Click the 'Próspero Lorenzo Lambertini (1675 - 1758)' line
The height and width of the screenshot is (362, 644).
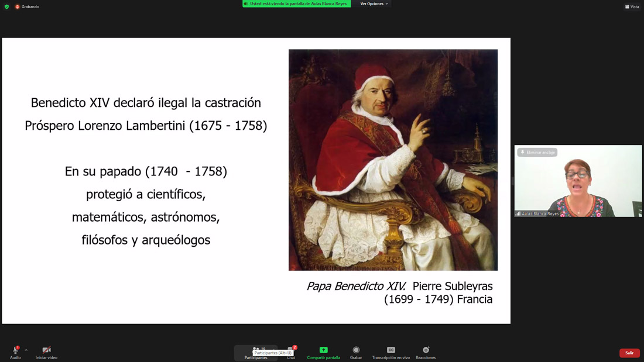click(146, 126)
